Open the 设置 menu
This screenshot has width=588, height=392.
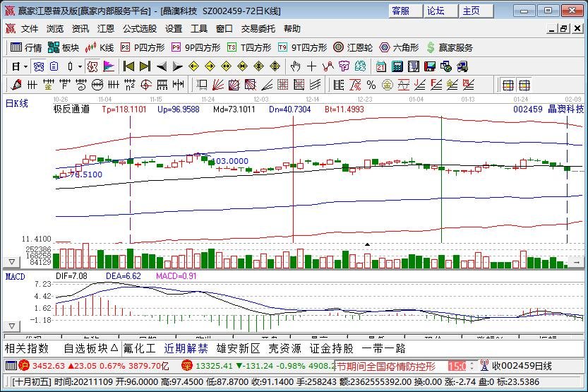tap(174, 29)
